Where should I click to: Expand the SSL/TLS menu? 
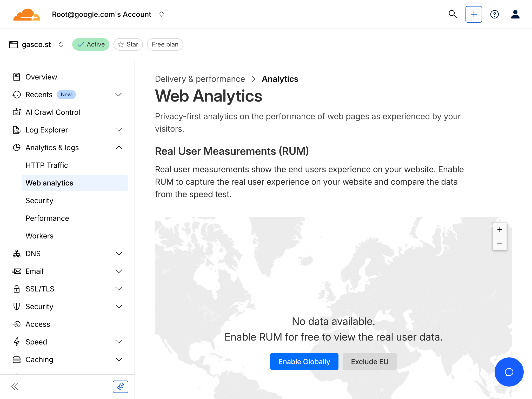(x=119, y=289)
